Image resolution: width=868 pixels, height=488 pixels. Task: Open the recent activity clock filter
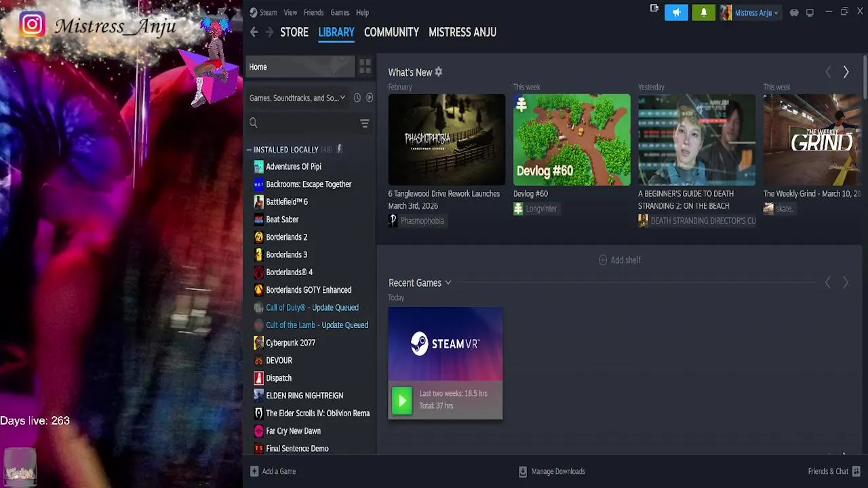point(357,98)
